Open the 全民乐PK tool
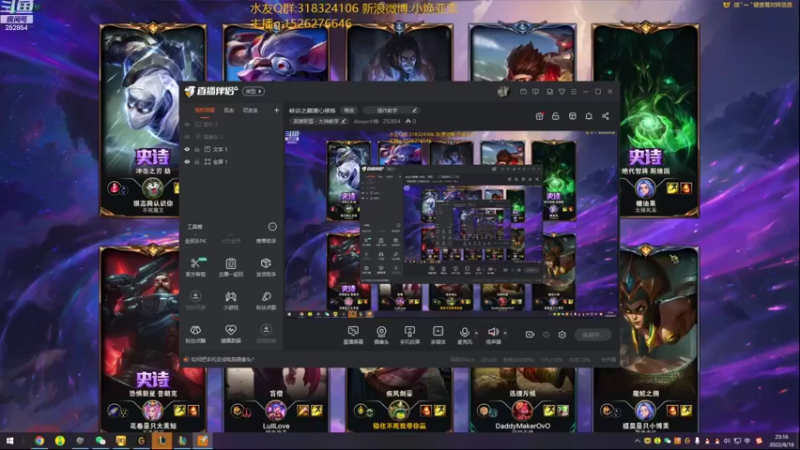800x450 pixels. click(x=195, y=241)
